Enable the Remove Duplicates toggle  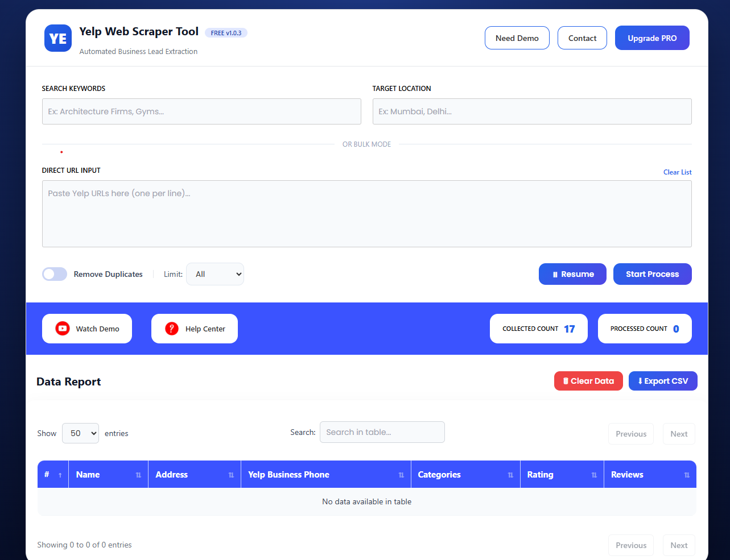pyautogui.click(x=54, y=274)
